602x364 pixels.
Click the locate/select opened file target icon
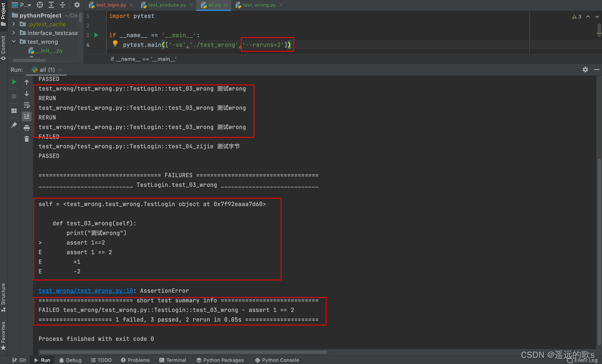pyautogui.click(x=40, y=5)
